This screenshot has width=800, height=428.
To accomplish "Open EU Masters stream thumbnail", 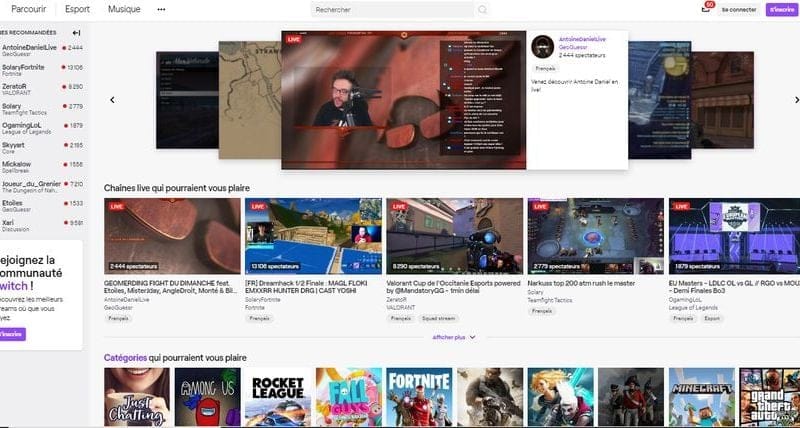I will tap(734, 236).
